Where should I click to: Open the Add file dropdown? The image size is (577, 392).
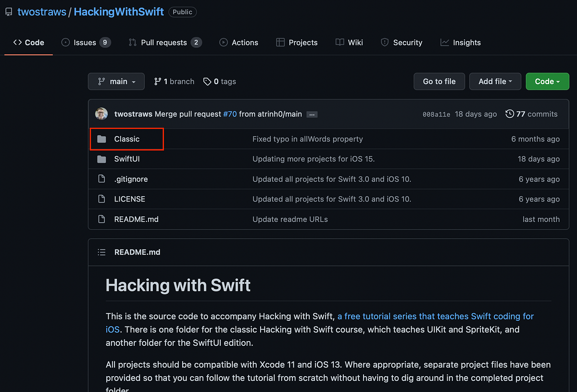[495, 81]
